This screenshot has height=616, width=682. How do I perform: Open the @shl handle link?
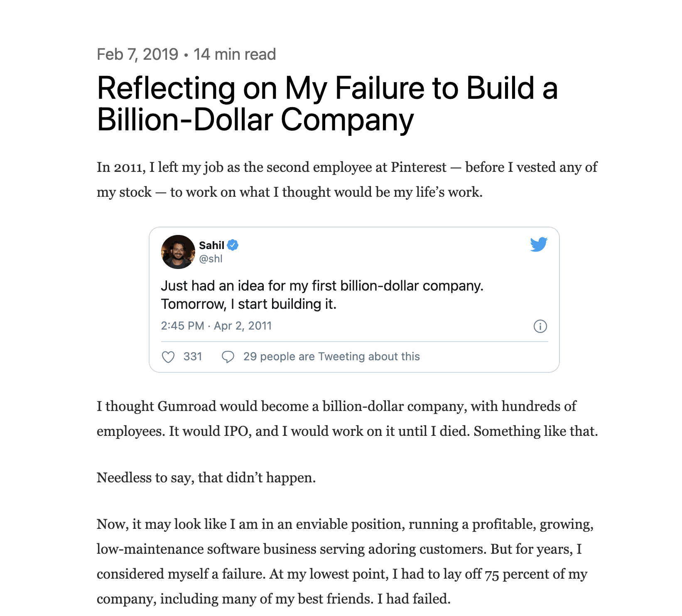pos(211,259)
